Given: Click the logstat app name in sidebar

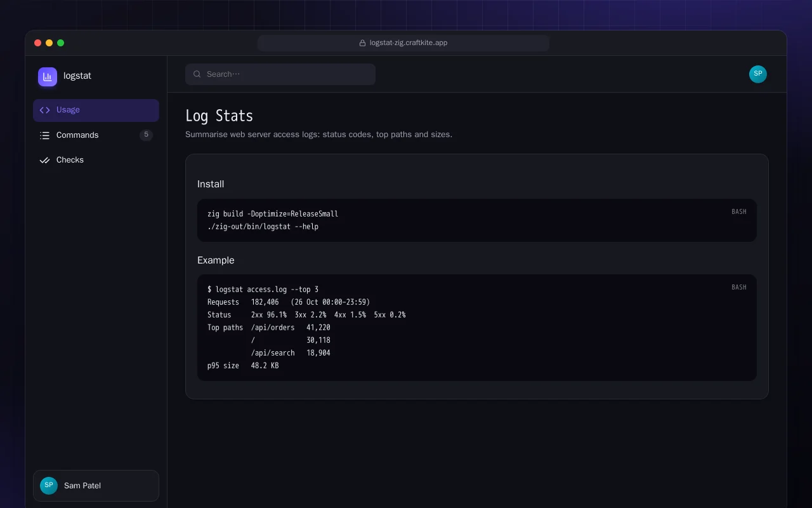Looking at the screenshot, I should (x=77, y=76).
